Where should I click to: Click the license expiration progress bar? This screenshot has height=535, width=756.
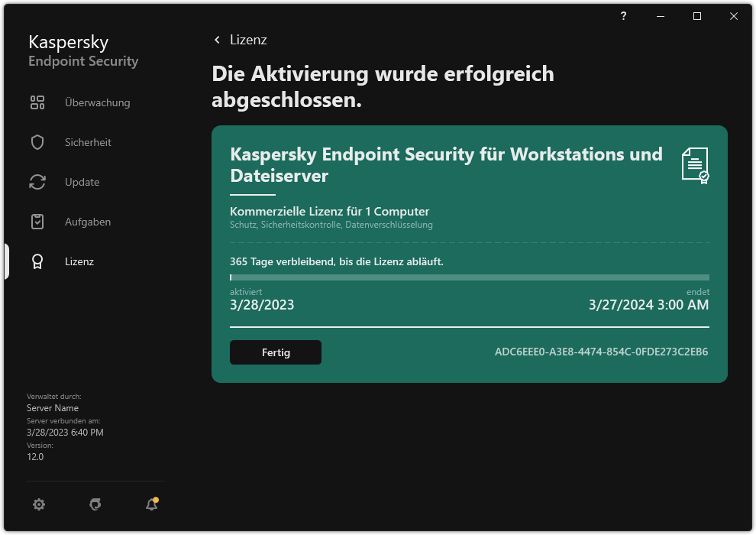click(x=469, y=277)
